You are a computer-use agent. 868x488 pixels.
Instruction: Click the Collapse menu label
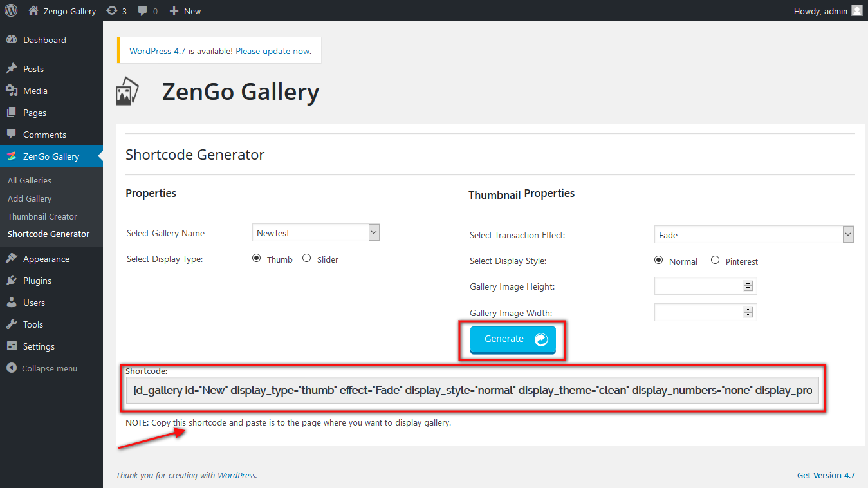click(x=50, y=368)
